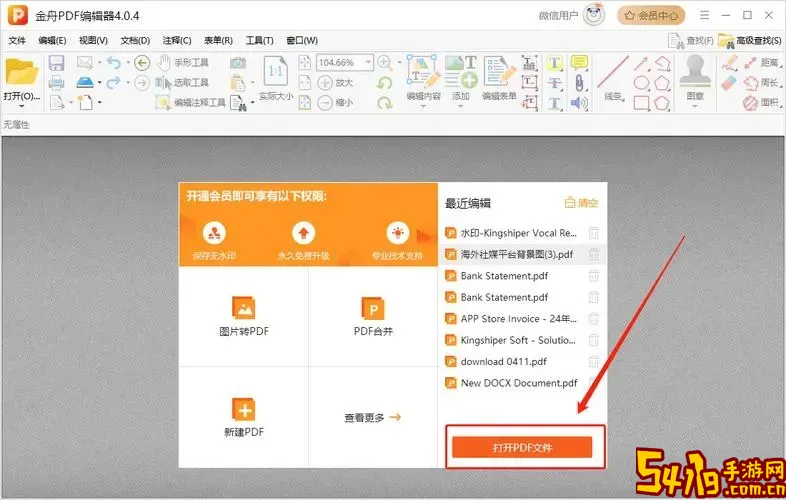This screenshot has width=786, height=500.
Task: Click the actual size 1:1 page icon
Action: pyautogui.click(x=276, y=71)
